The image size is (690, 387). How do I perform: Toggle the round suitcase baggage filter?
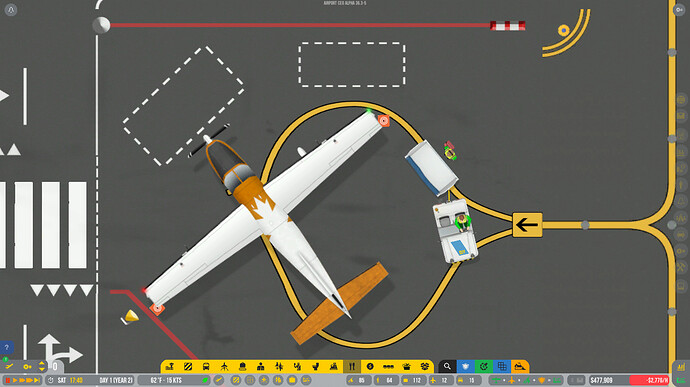[292, 380]
